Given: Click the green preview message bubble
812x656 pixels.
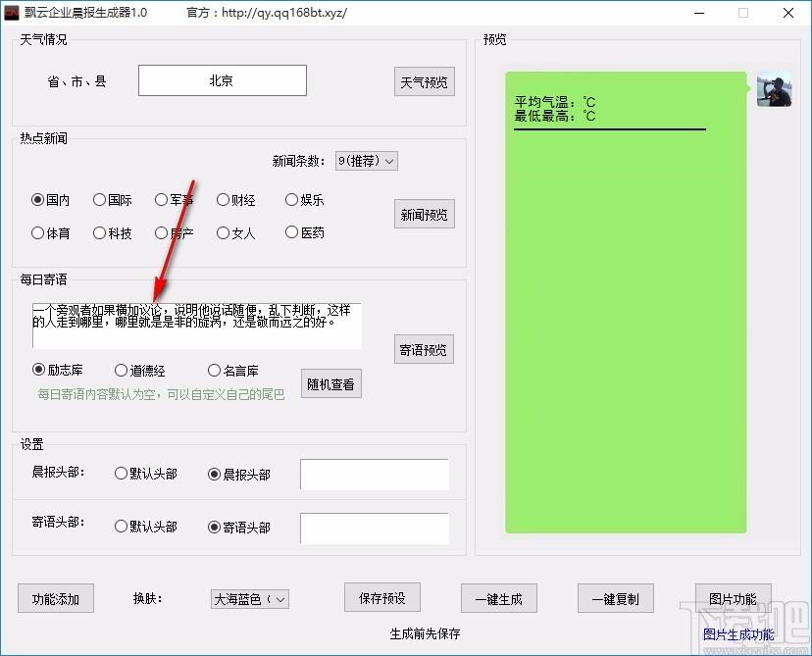Looking at the screenshot, I should pos(626,302).
